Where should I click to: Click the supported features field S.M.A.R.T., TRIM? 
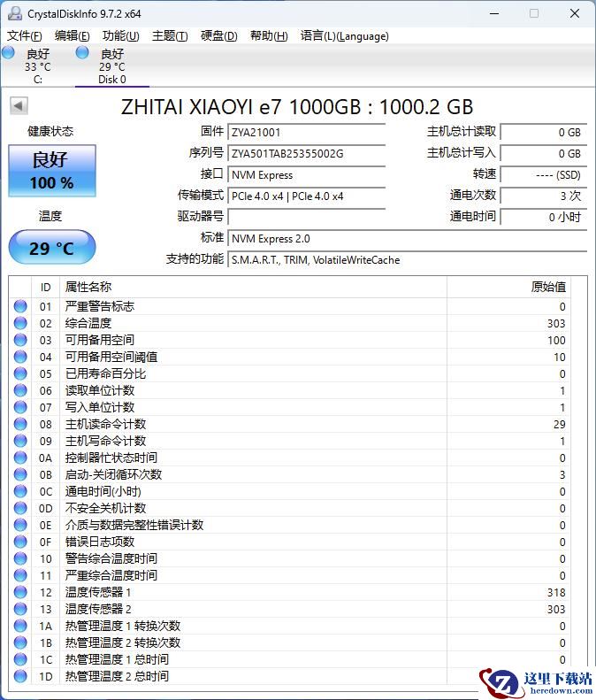click(408, 260)
